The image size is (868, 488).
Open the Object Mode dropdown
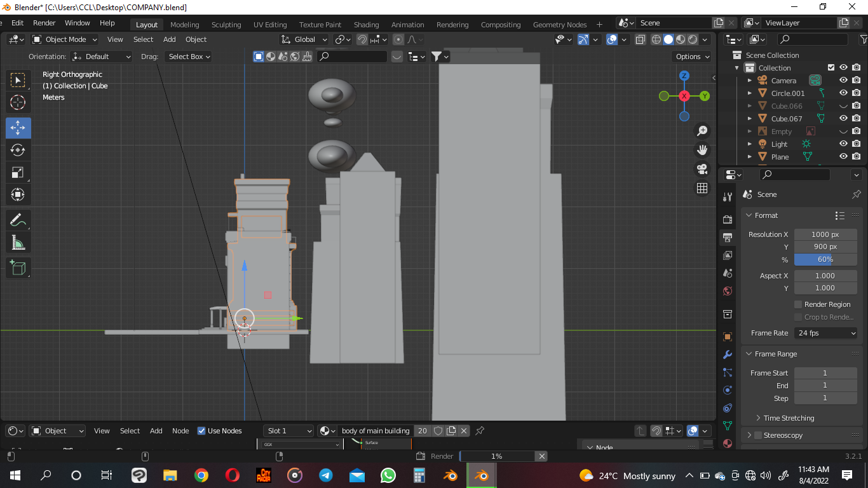tap(65, 39)
